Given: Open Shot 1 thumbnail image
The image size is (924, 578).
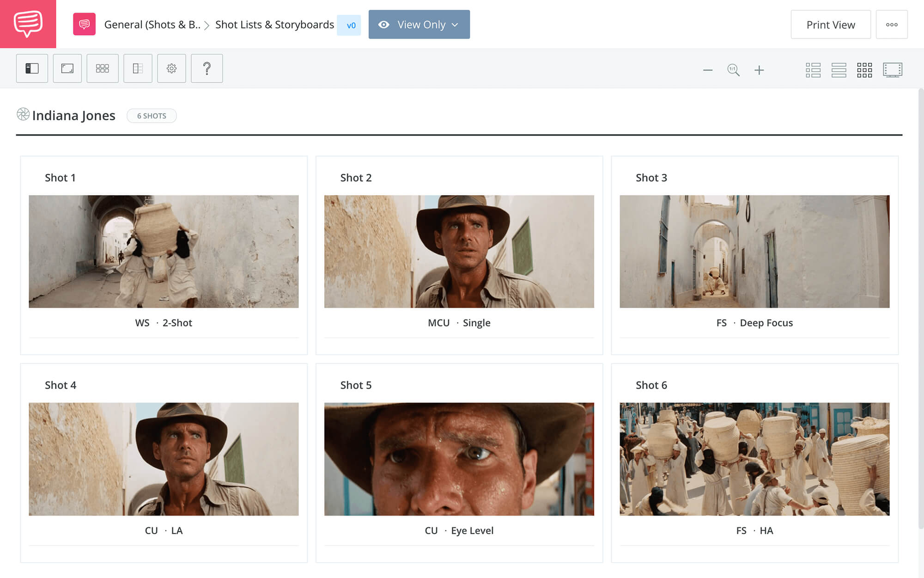Looking at the screenshot, I should pyautogui.click(x=164, y=252).
